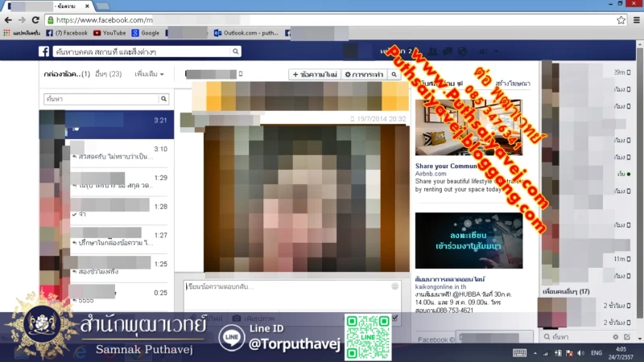The width and height of the screenshot is (644, 362).
Task: Toggle press-enter-to-send checkbox
Action: click(394, 319)
